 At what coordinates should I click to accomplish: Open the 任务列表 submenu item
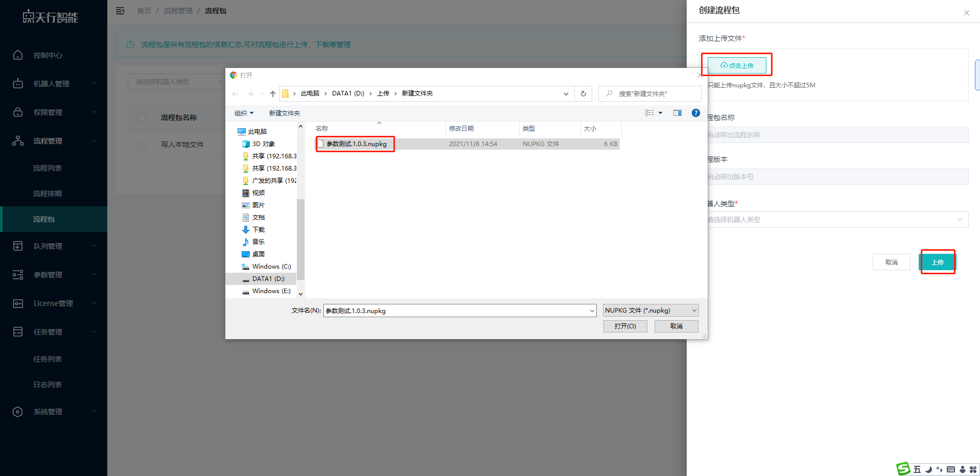(x=48, y=359)
